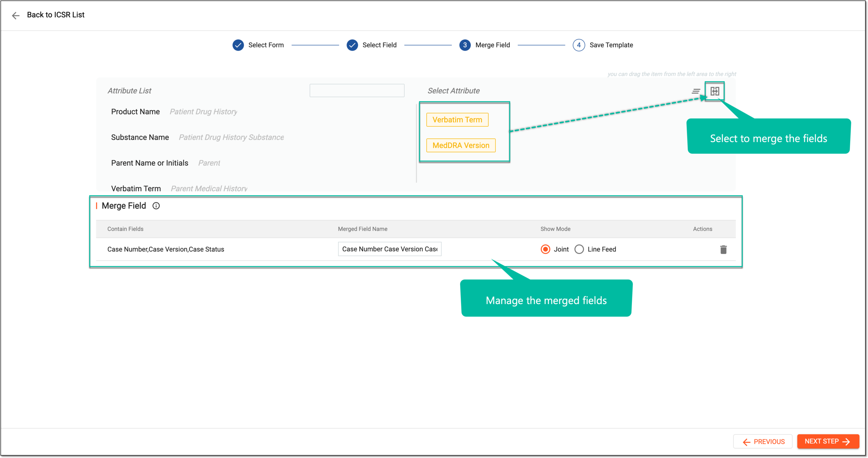The height and width of the screenshot is (458, 868).
Task: Click the Attribute List heading
Action: click(x=130, y=91)
